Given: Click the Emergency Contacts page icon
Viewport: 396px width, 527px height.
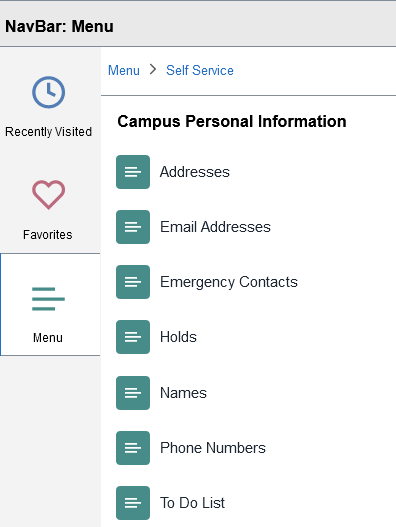Looking at the screenshot, I should click(133, 282).
